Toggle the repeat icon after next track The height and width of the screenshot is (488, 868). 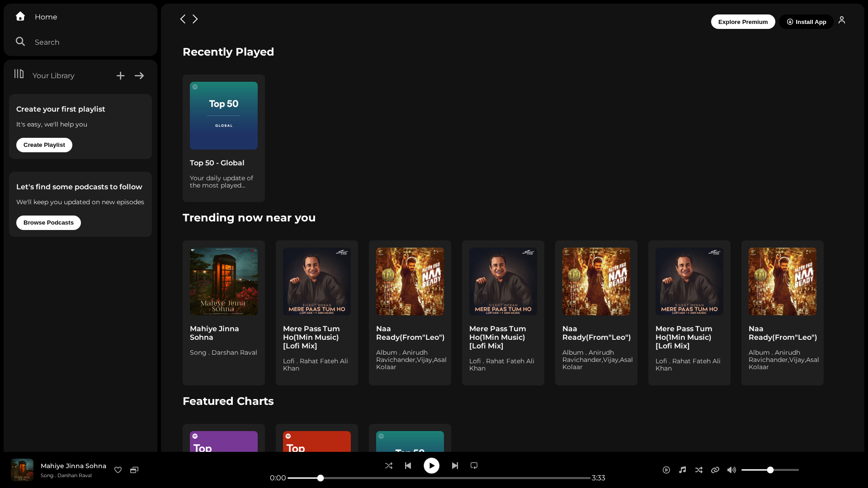(474, 465)
